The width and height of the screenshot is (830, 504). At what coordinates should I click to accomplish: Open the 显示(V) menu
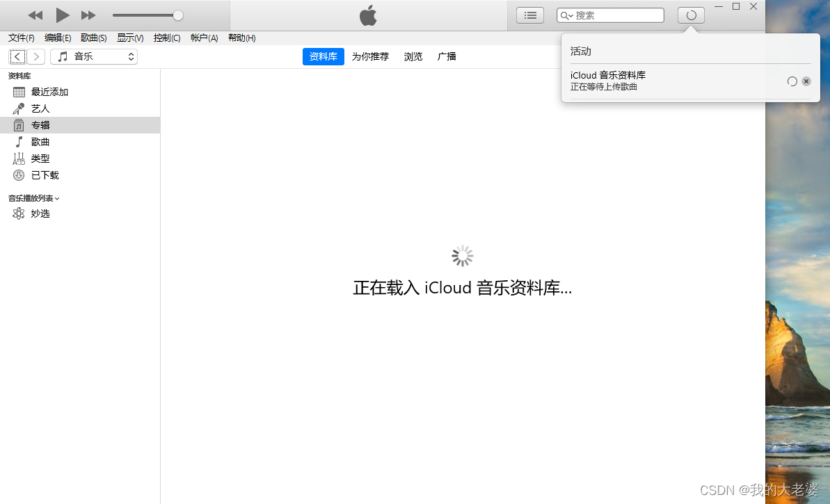[130, 38]
